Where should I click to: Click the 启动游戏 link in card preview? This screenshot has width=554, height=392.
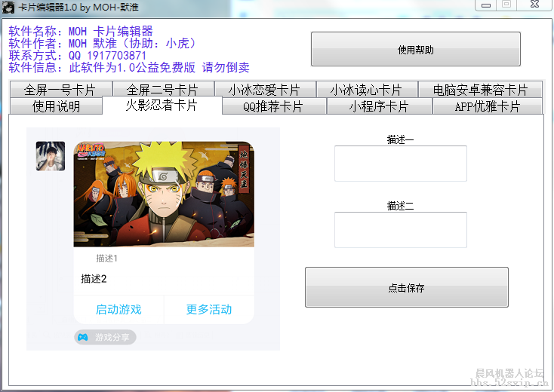pos(118,309)
